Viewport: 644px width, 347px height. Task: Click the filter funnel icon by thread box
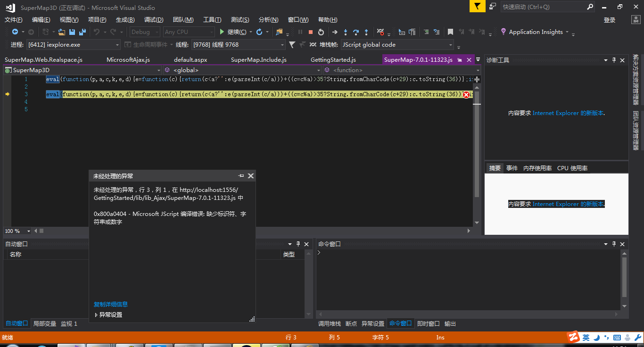coord(292,45)
